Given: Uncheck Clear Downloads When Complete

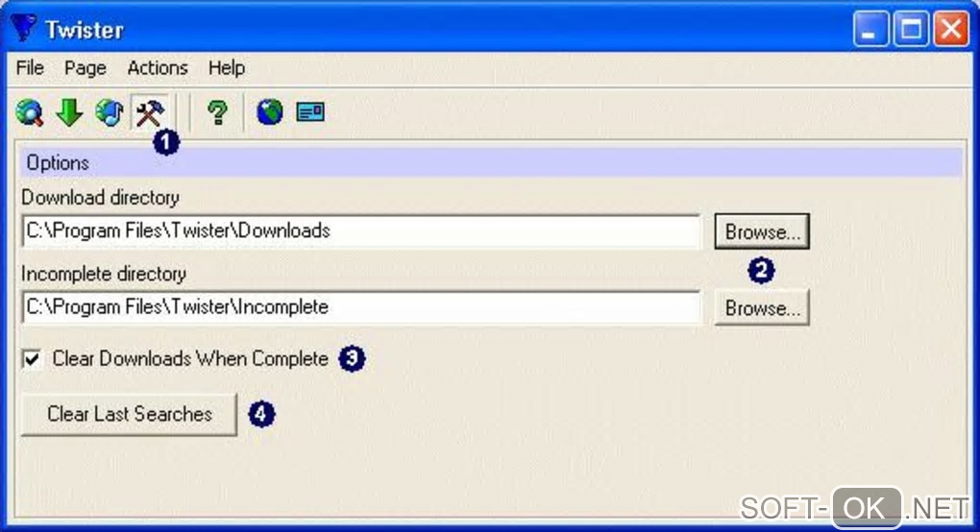Looking at the screenshot, I should (x=33, y=359).
